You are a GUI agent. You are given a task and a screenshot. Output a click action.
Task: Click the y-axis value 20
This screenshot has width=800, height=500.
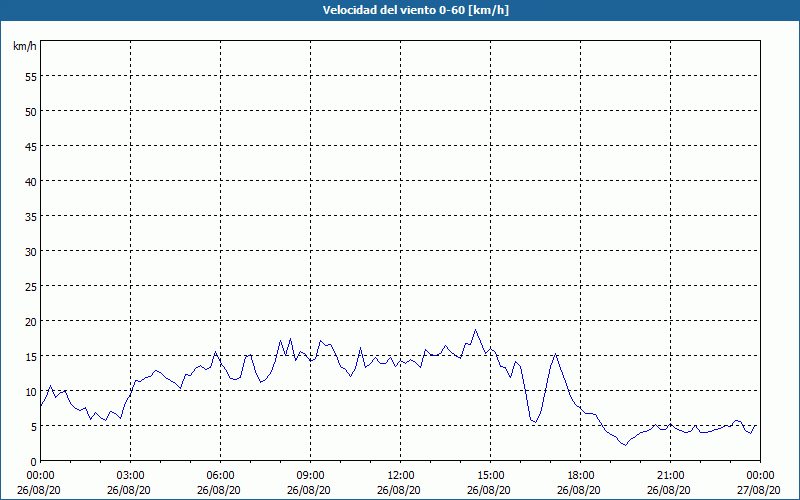click(31, 321)
